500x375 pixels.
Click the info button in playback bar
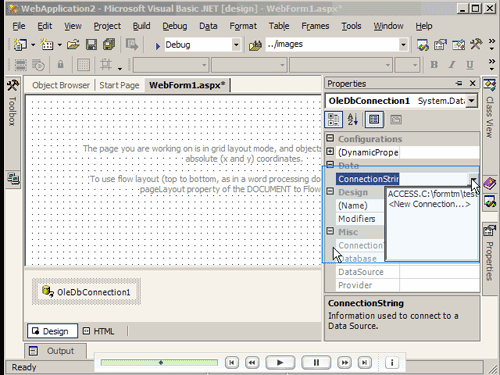pos(392,362)
